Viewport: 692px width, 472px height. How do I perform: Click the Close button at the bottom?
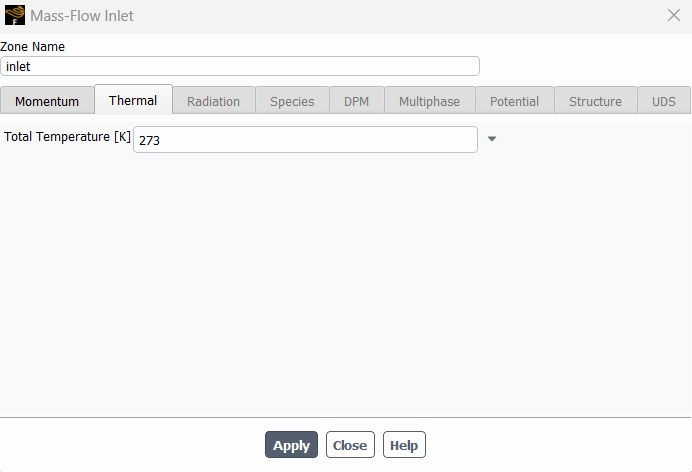pyautogui.click(x=350, y=445)
